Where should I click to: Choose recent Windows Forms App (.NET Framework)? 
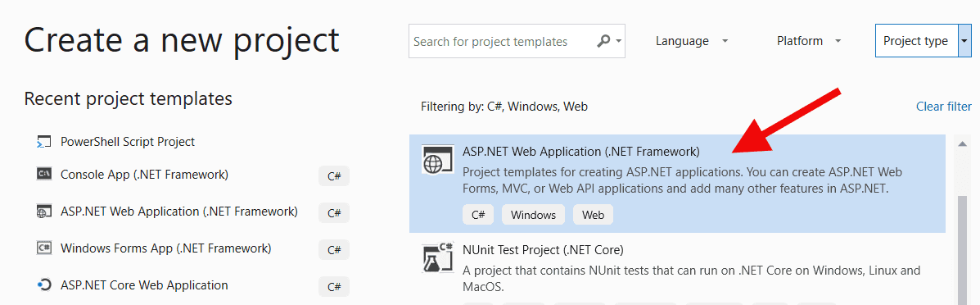(x=165, y=248)
